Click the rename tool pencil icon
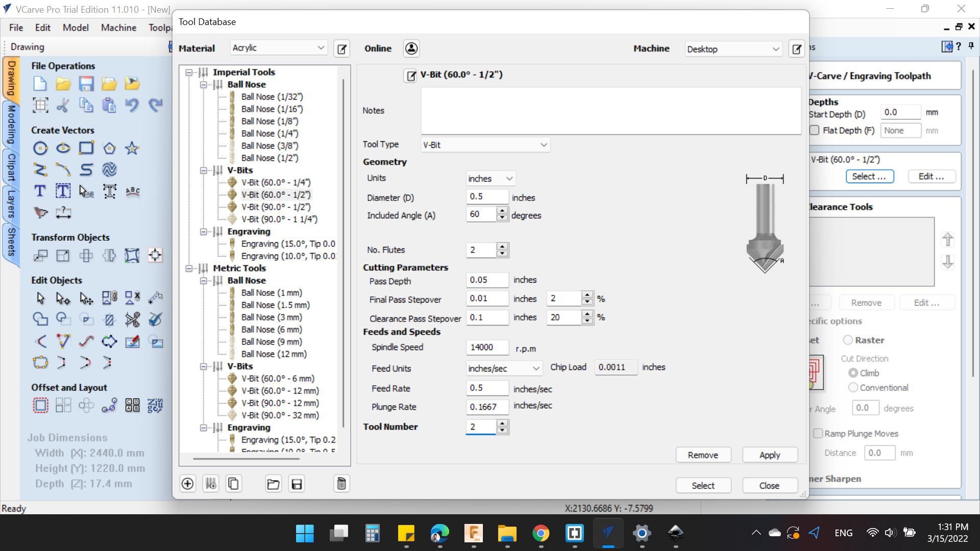Viewport: 980px width, 551px height. click(x=410, y=76)
